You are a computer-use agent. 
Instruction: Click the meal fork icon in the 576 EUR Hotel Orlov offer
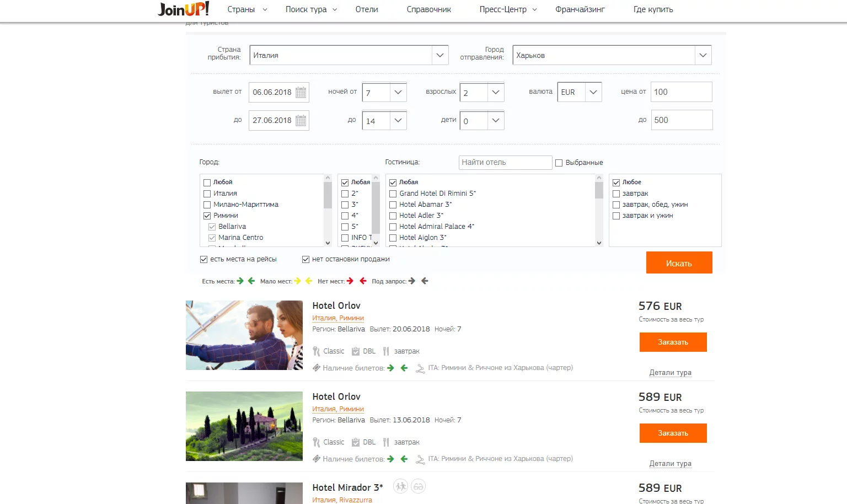click(x=386, y=351)
